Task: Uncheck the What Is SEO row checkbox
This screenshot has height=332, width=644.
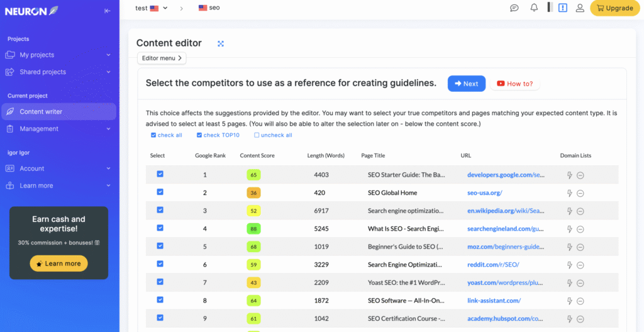Action: coord(160,228)
